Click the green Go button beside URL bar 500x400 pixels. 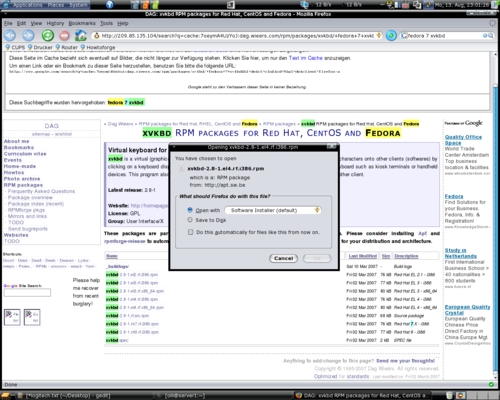tap(391, 36)
